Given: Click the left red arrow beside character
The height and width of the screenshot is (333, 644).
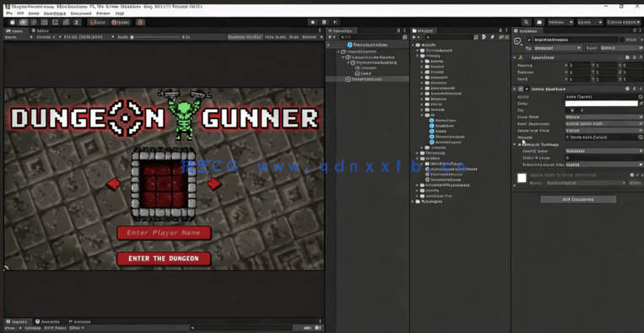Looking at the screenshot, I should click(113, 184).
